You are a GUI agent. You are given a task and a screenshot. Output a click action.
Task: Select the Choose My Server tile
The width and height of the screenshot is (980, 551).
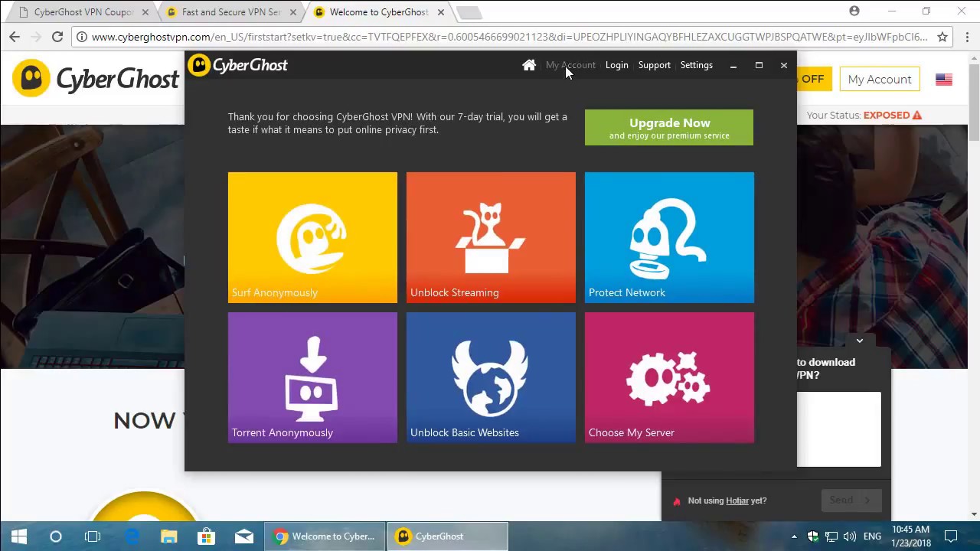coord(669,377)
